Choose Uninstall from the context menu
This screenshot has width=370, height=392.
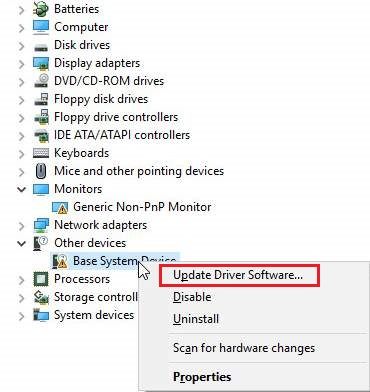(x=196, y=319)
